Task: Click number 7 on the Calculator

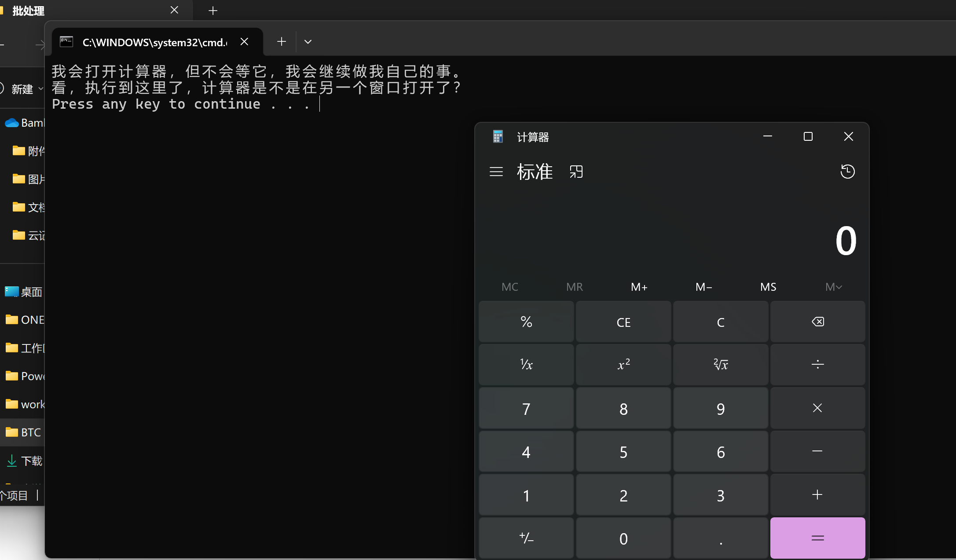Action: pos(526,408)
